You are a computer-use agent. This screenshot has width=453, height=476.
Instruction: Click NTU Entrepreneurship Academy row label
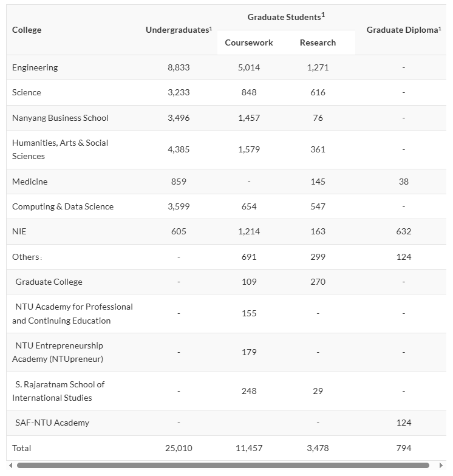click(x=59, y=352)
